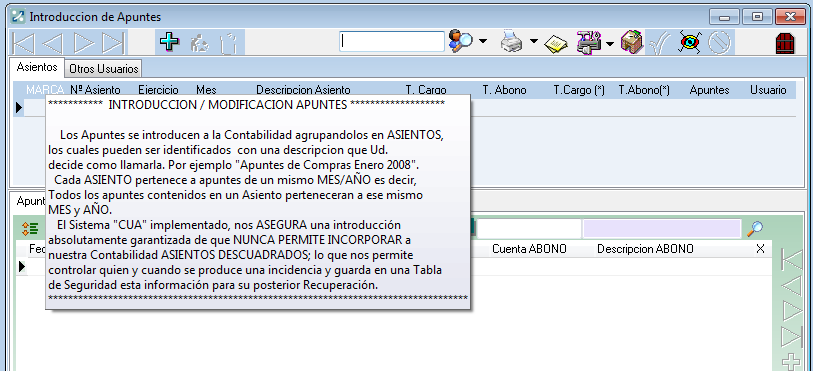Viewport: 813px width, 371px height.
Task: Open the dropdown arrow beside the machine tools icon
Action: 610,43
